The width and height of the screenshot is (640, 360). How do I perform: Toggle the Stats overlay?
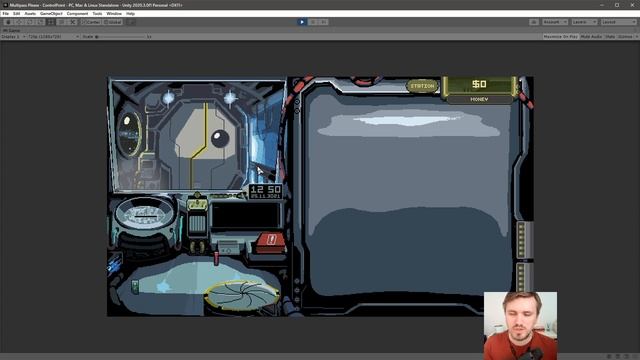pos(610,37)
